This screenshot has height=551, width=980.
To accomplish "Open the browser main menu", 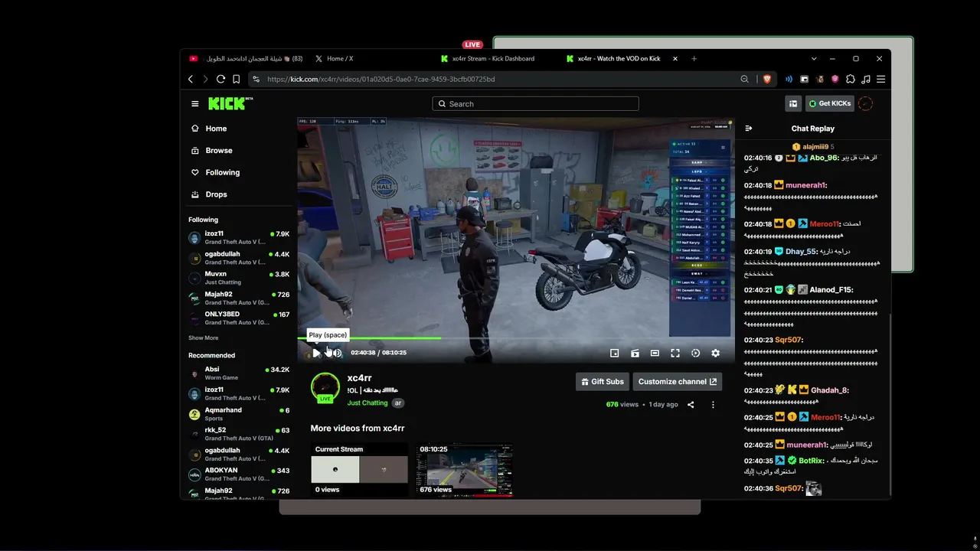I will (881, 79).
